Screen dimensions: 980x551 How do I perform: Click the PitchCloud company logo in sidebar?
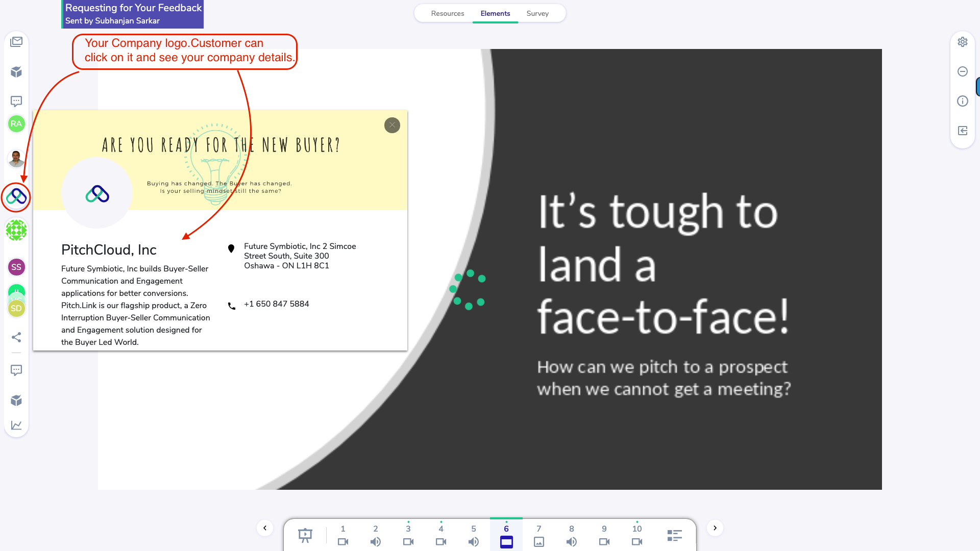[x=16, y=196]
